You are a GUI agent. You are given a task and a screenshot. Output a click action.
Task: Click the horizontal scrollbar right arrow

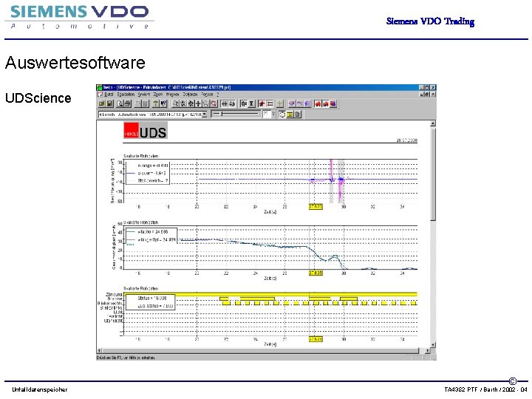pos(427,350)
